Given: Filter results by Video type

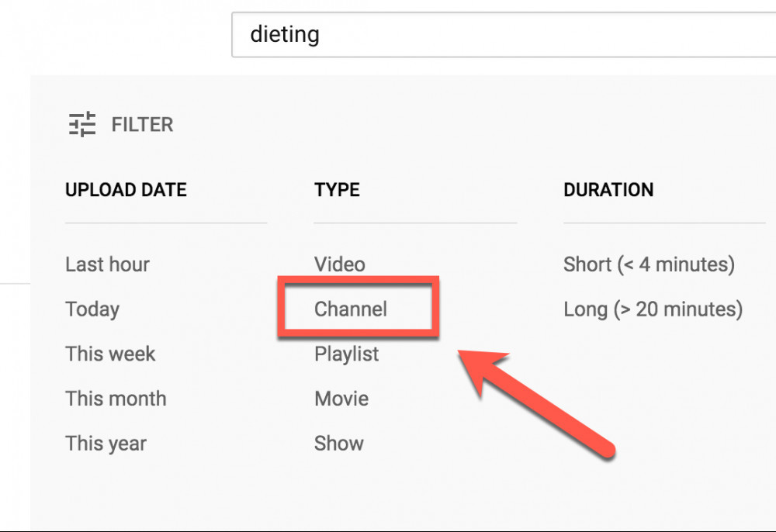Looking at the screenshot, I should coord(339,264).
